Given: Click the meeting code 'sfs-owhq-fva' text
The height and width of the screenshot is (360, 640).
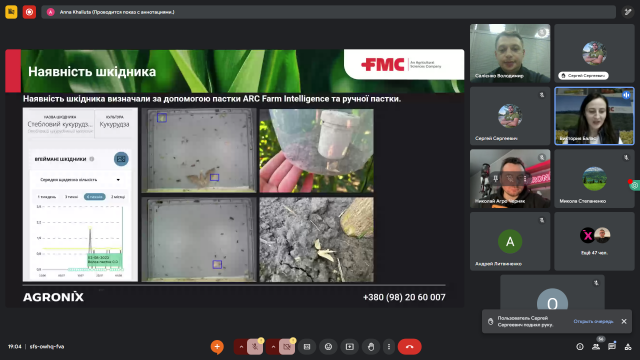Looking at the screenshot, I should 47,347.
